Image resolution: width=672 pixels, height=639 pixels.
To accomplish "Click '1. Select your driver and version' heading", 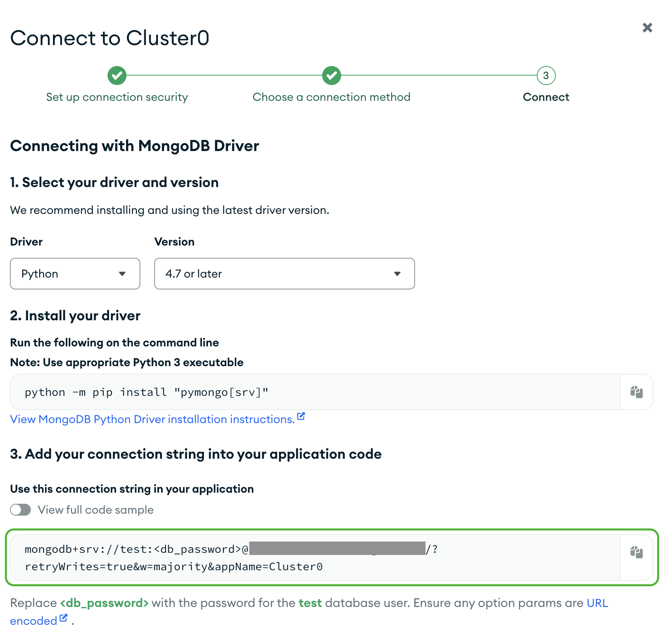I will click(114, 183).
